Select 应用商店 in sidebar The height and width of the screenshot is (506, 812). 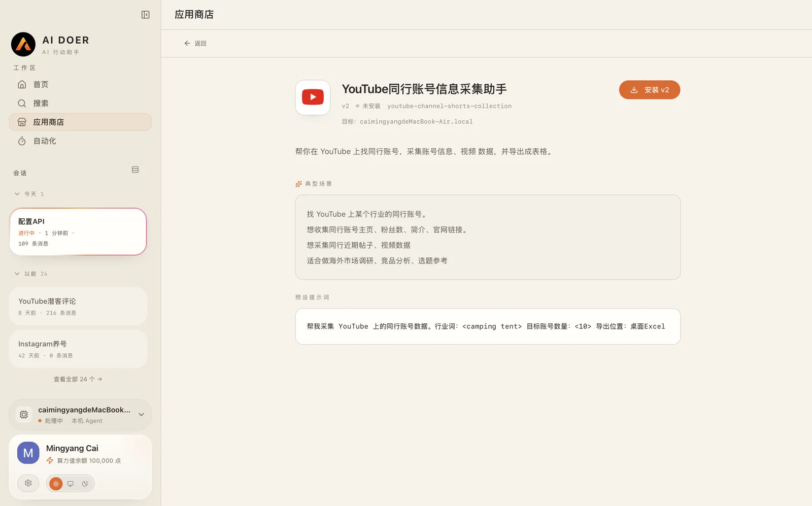(x=80, y=122)
